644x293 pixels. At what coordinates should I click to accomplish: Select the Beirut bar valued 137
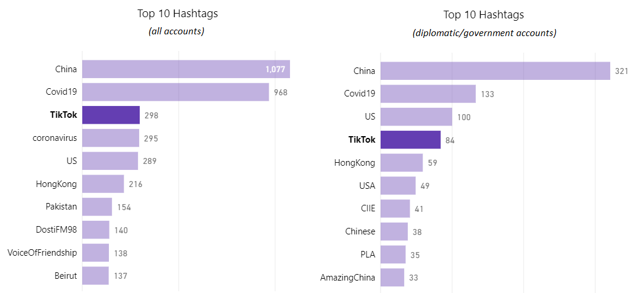click(95, 276)
